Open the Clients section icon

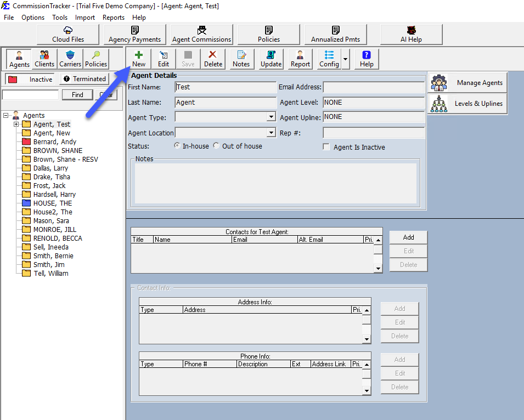point(44,59)
